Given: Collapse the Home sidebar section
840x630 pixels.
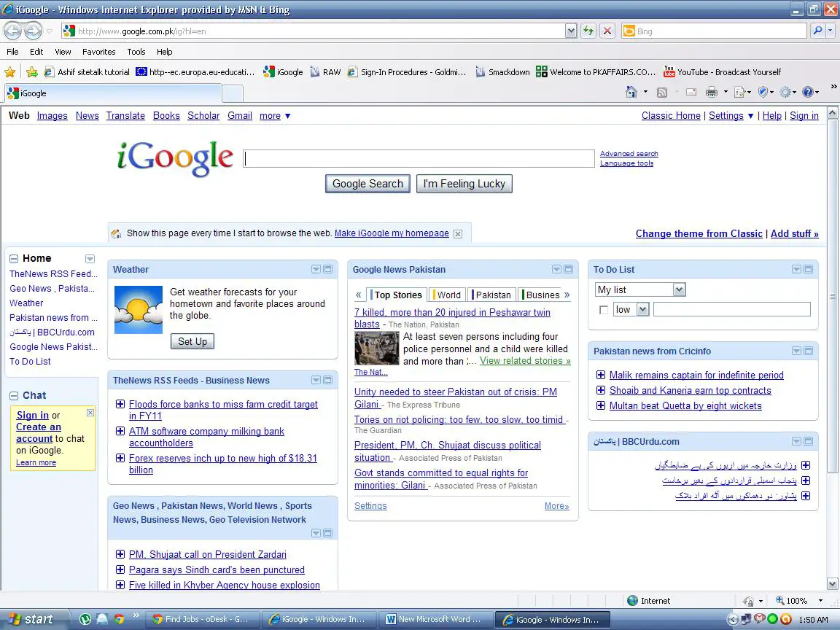Looking at the screenshot, I should (x=14, y=259).
